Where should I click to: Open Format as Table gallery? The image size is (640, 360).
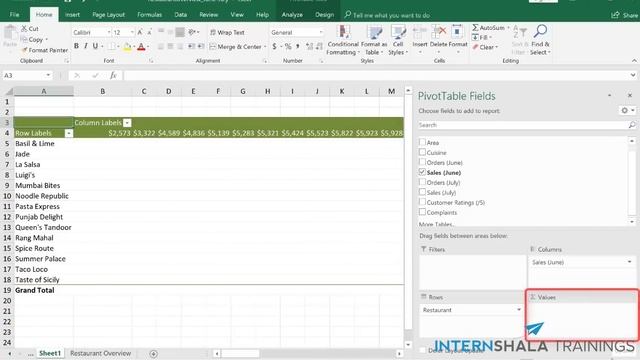click(374, 40)
